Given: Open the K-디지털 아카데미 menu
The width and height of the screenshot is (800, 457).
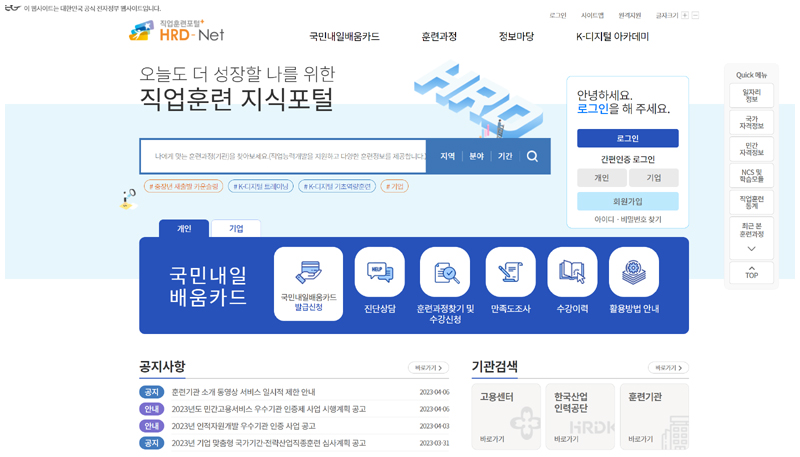Looking at the screenshot, I should (612, 37).
